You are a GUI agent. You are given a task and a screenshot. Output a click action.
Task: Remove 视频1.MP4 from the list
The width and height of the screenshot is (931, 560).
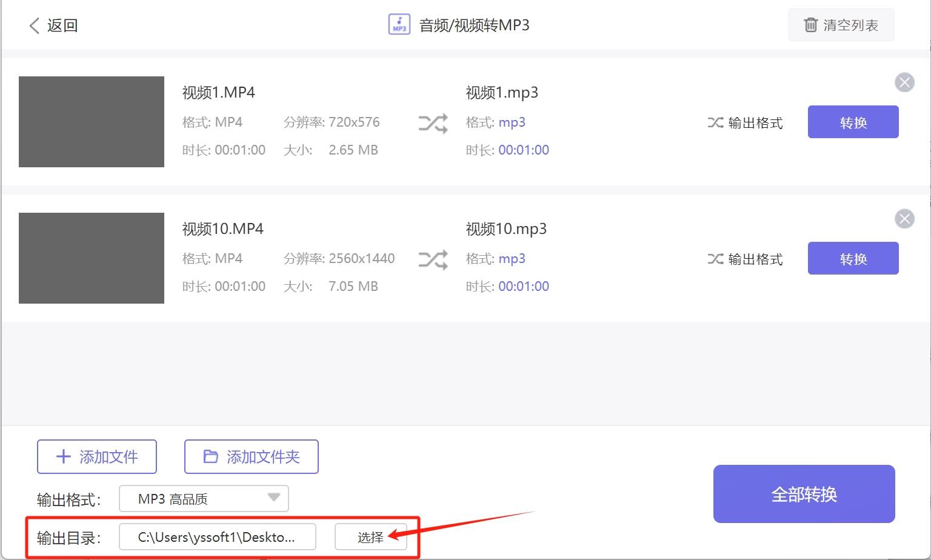click(904, 82)
